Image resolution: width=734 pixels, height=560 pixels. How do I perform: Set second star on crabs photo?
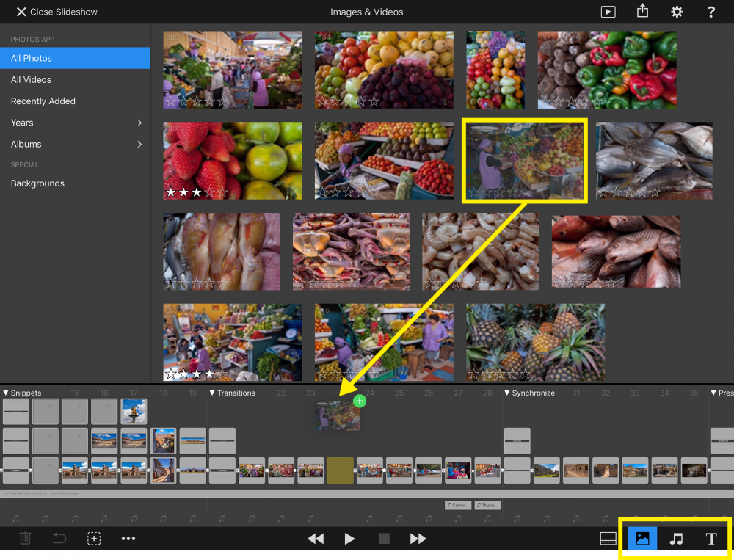click(x=313, y=283)
